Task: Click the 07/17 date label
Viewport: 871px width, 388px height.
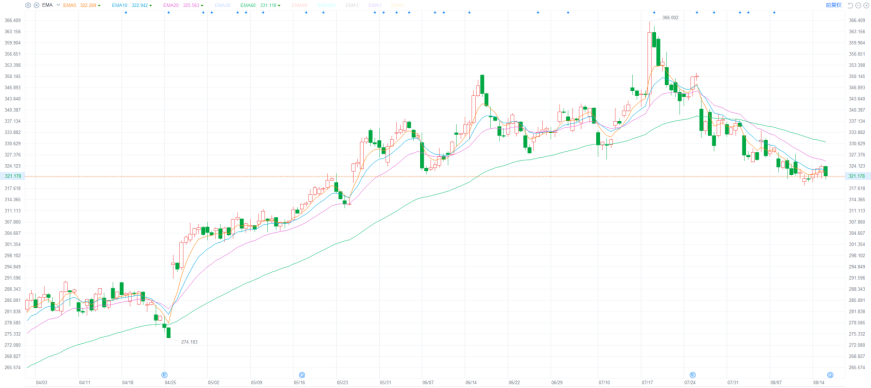Action: 647,382
